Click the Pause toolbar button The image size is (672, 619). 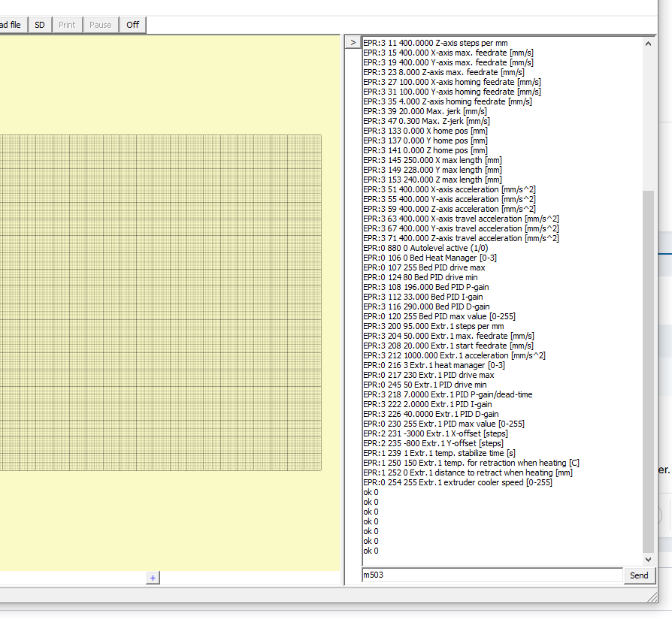click(101, 25)
